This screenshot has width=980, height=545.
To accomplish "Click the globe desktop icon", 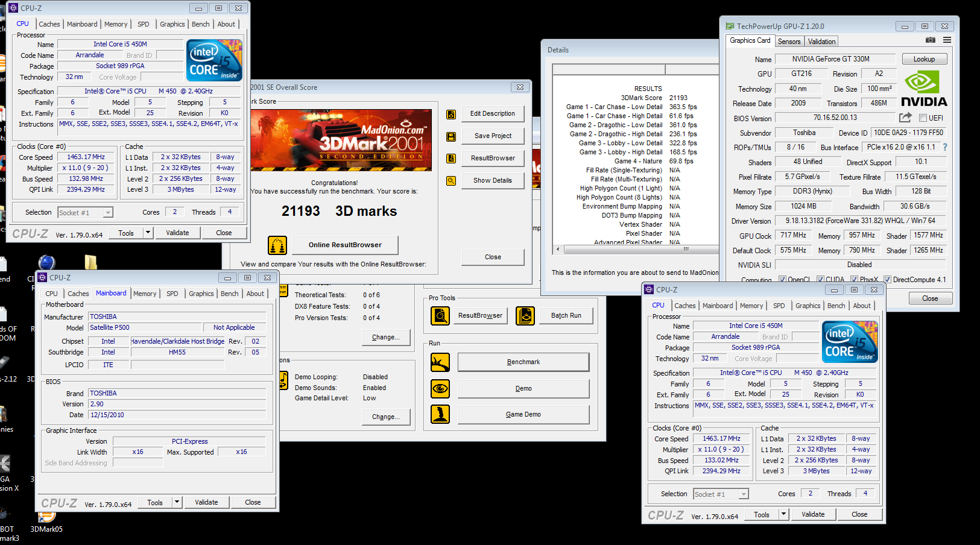I will pyautogui.click(x=46, y=263).
